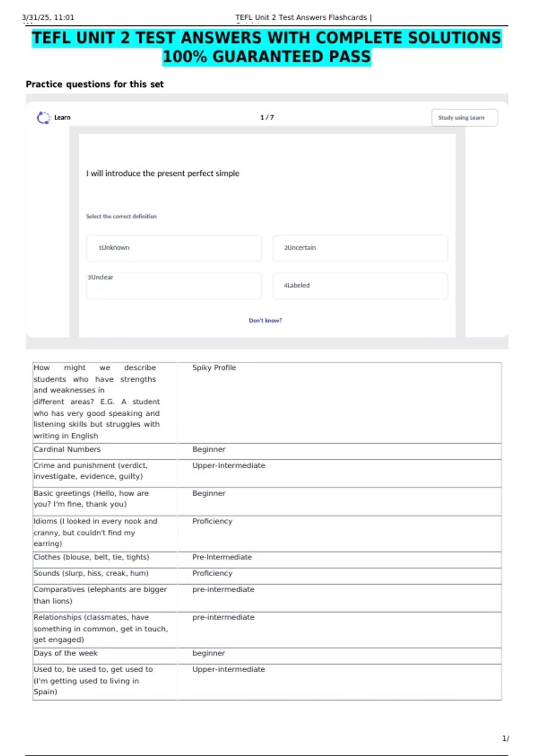
Task: Click the question prompt about present perfect
Action: click(x=163, y=173)
